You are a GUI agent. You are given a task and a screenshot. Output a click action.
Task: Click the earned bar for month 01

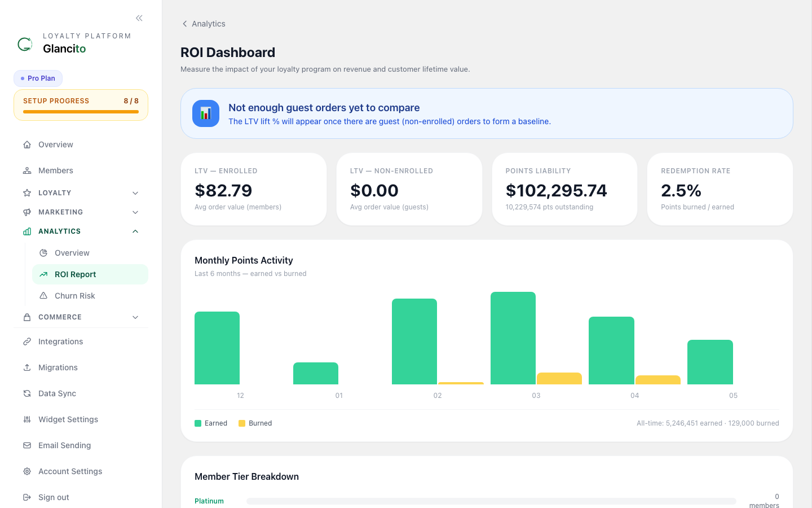[x=316, y=373]
